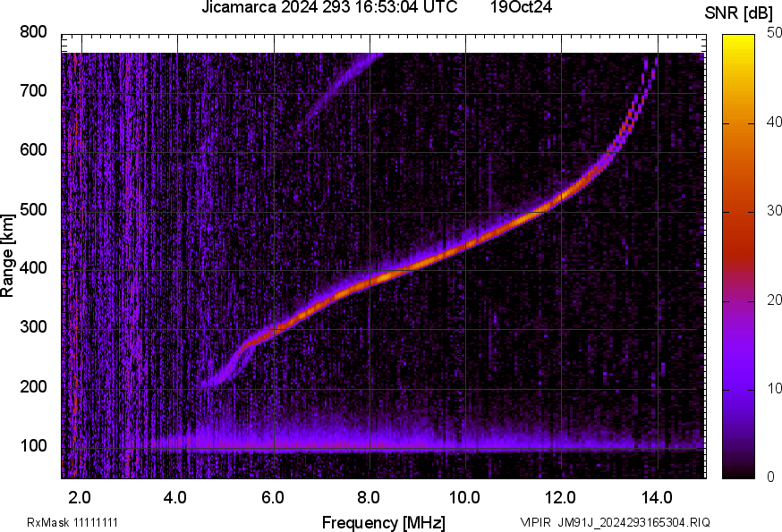
Task: Click the frequency tick label '14.0'
Action: tap(658, 498)
